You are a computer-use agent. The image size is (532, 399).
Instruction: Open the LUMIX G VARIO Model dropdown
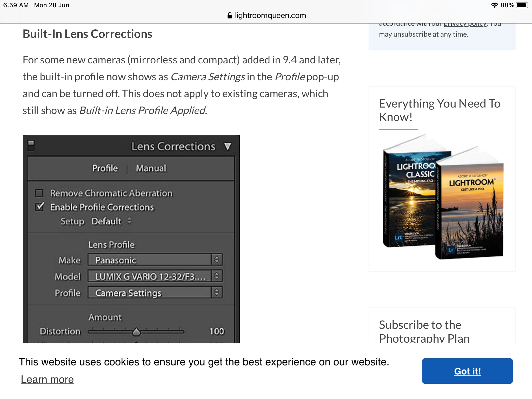tap(149, 276)
